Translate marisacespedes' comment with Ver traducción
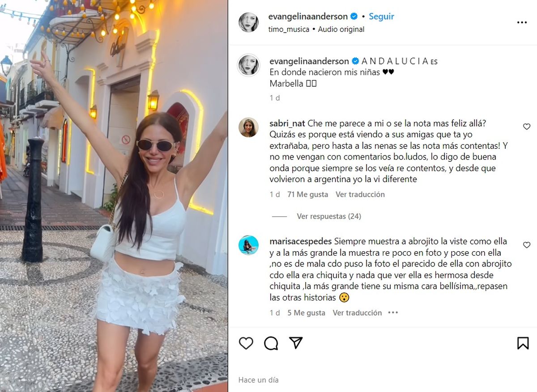 tap(357, 313)
